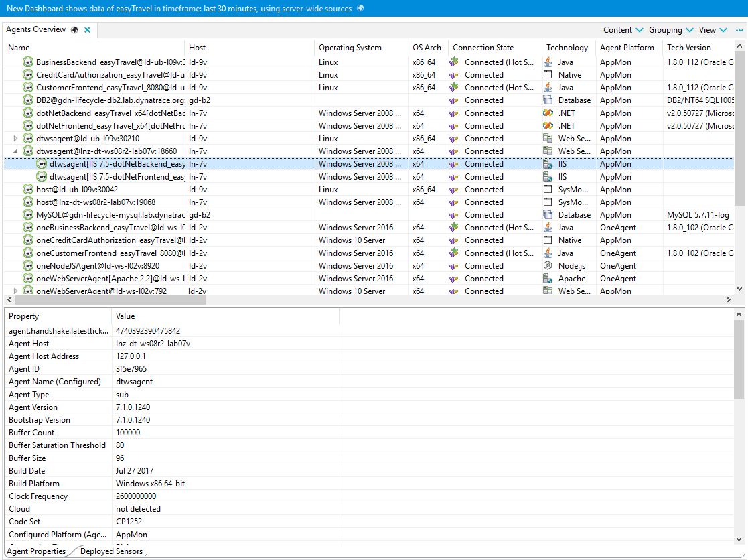The image size is (748, 560).
Task: Click the SysMon icon in the host@lnz-dt-ws08r2-lab07v:19068 row
Action: pyautogui.click(x=548, y=202)
